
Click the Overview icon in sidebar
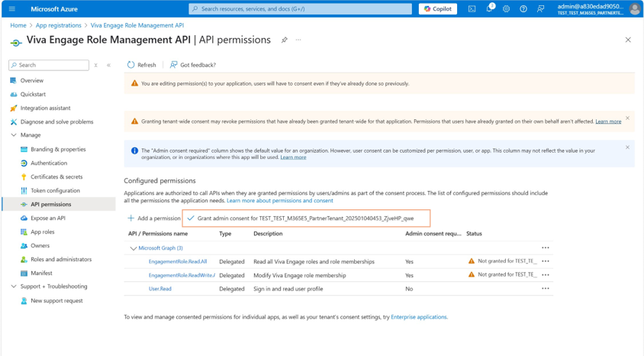point(13,80)
